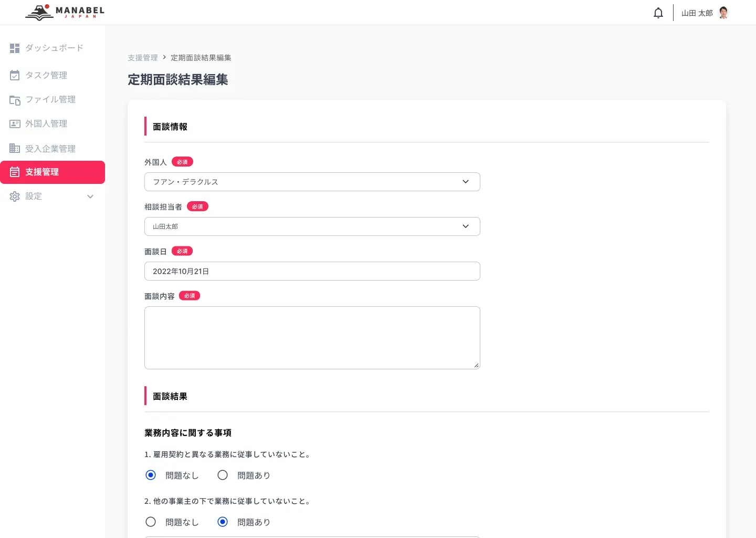
Task: Open the 外国人 foreigner dropdown
Action: click(312, 182)
